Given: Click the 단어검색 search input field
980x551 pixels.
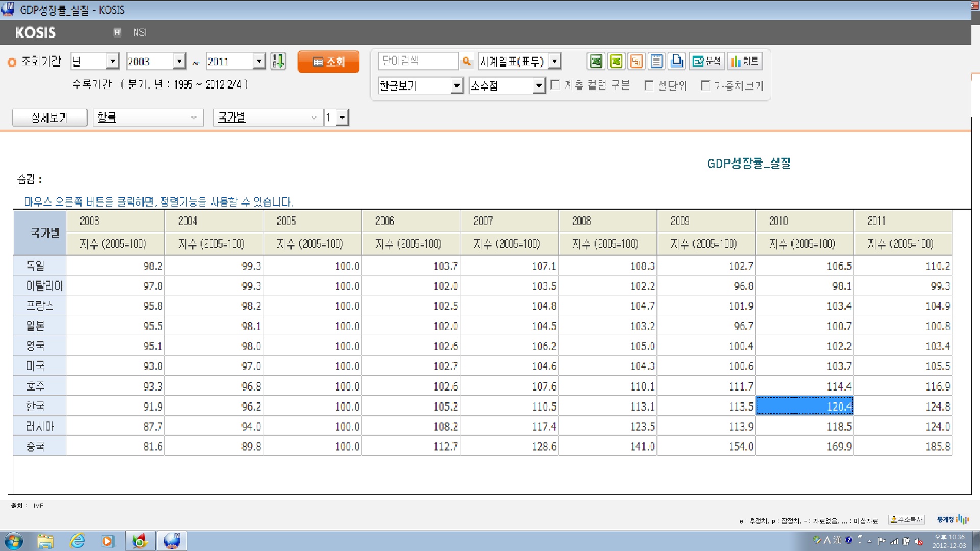Looking at the screenshot, I should coord(418,61).
